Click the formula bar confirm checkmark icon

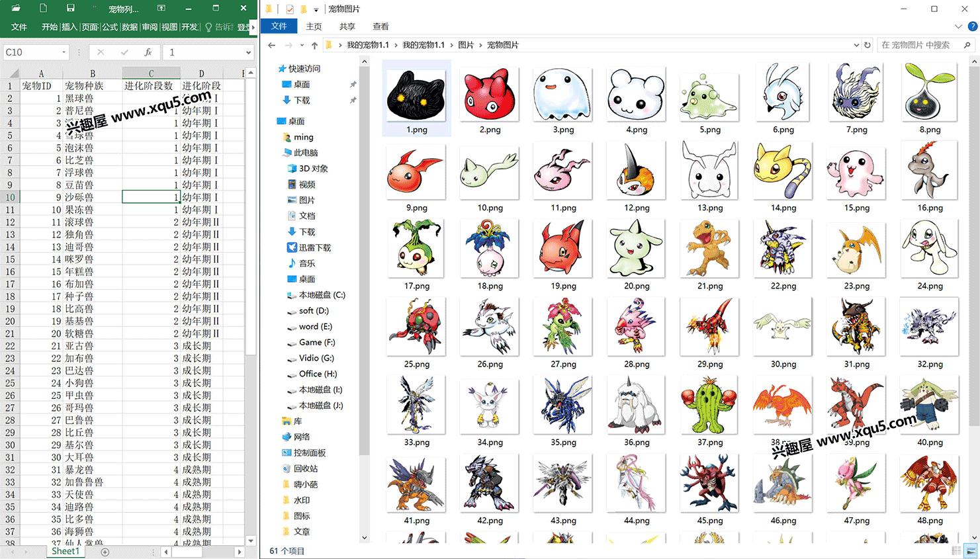coord(124,52)
